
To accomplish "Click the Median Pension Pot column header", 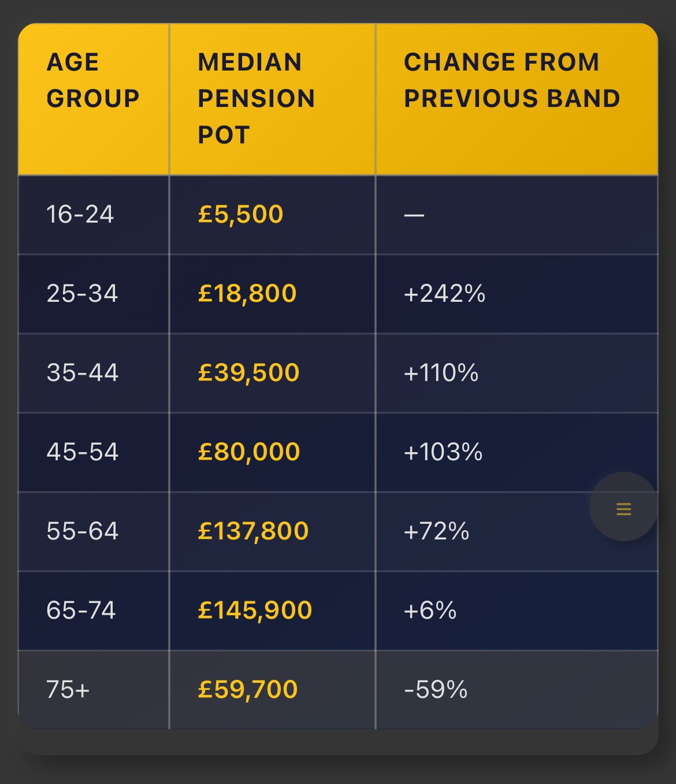I will coord(256,98).
